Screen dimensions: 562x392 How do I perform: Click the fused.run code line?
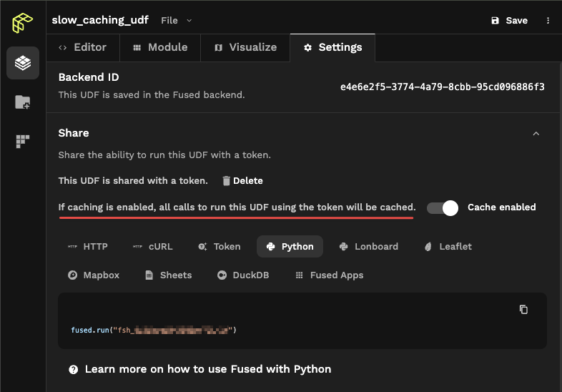click(x=154, y=330)
